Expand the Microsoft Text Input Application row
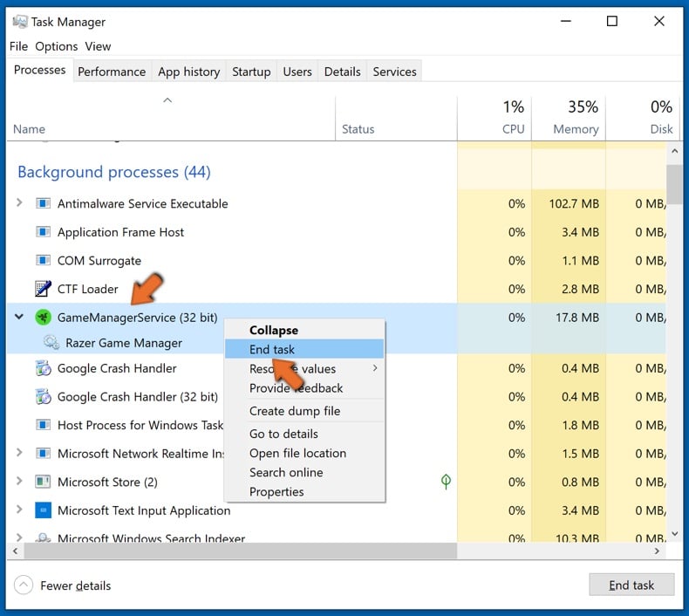Viewport: 689px width, 616px height. [x=19, y=510]
